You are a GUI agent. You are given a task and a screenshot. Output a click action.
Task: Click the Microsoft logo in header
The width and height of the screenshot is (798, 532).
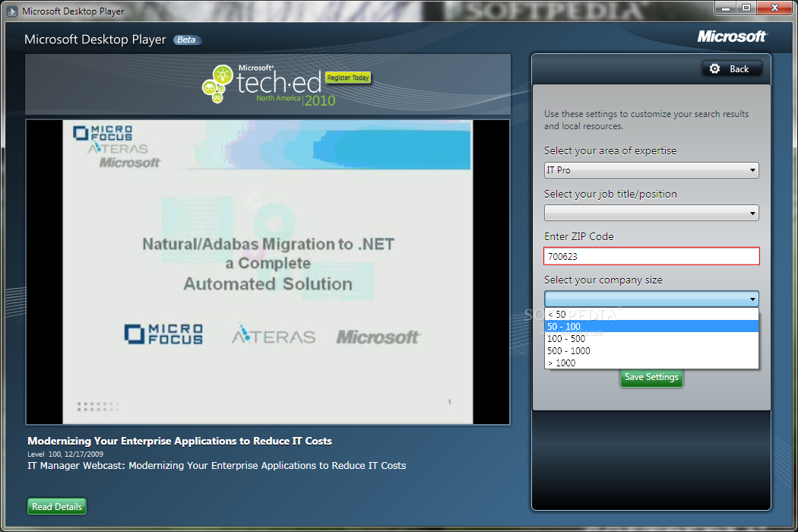tap(731, 36)
